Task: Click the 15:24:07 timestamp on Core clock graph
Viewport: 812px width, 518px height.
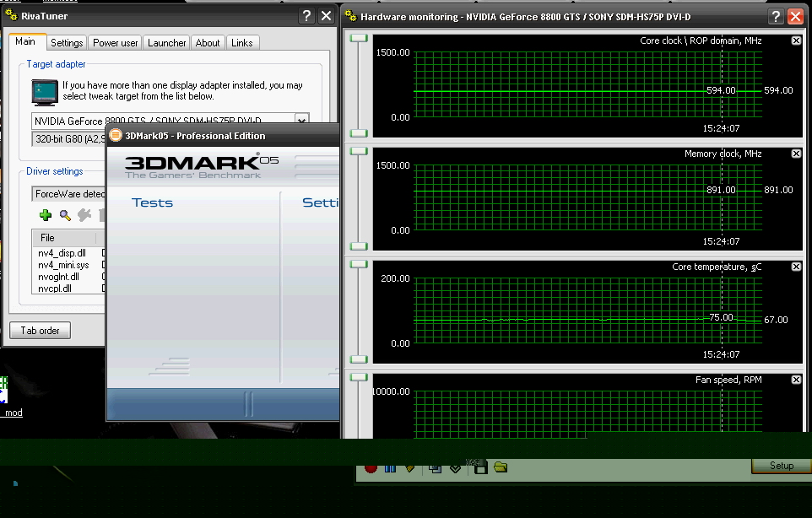Action: [x=721, y=128]
